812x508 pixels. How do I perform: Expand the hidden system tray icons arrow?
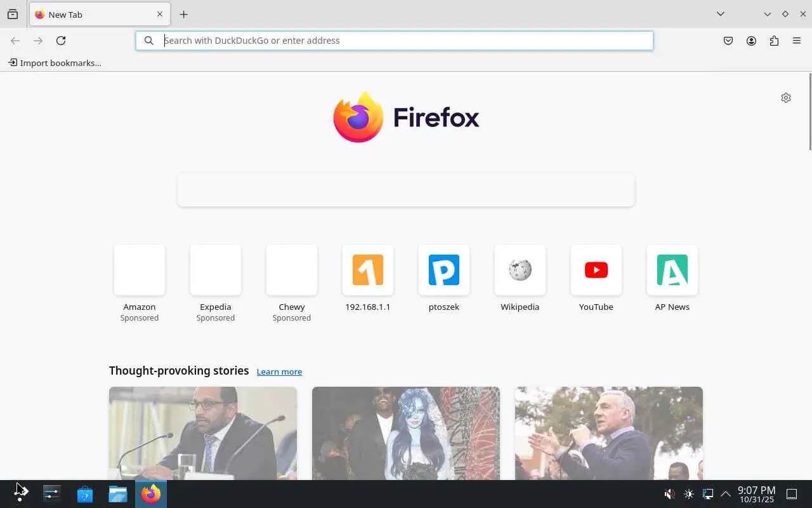(x=726, y=494)
